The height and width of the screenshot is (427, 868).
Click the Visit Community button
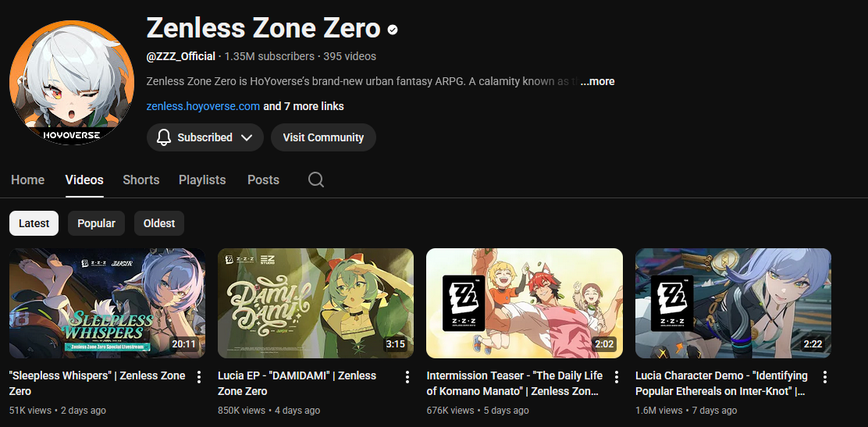pos(323,137)
